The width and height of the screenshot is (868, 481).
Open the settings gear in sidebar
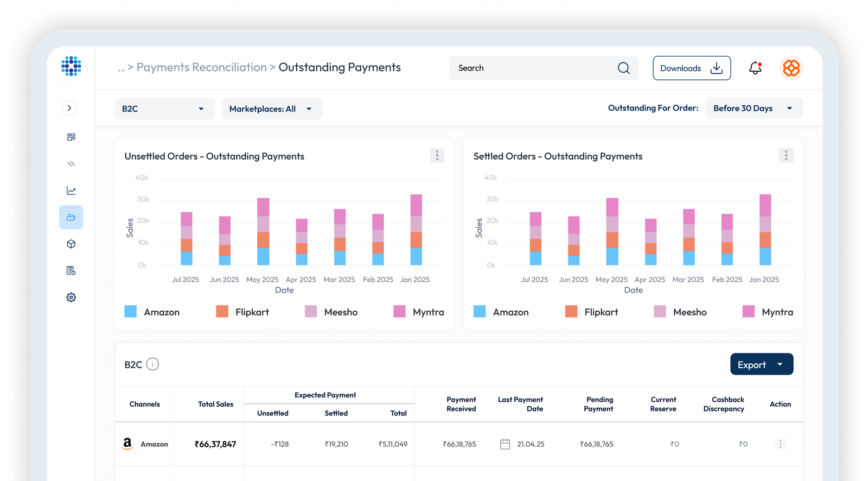point(71,297)
